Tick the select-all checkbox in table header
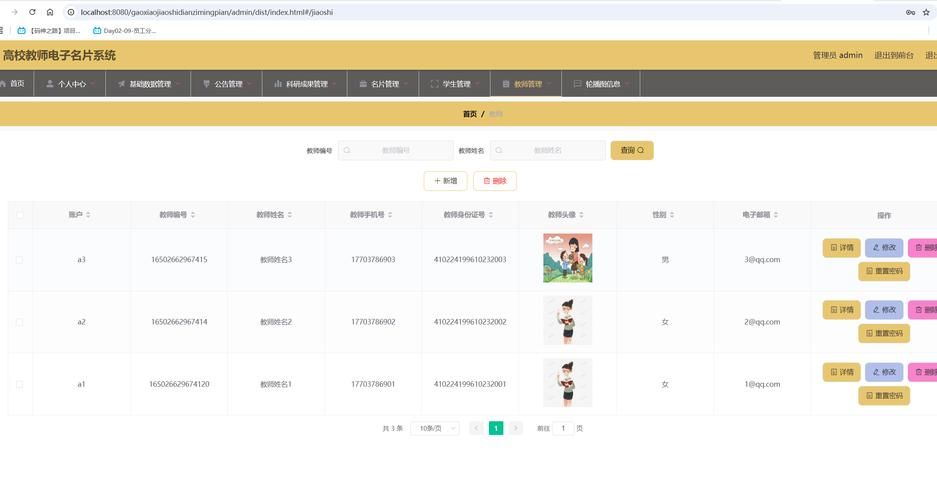The width and height of the screenshot is (937, 500). (20, 214)
